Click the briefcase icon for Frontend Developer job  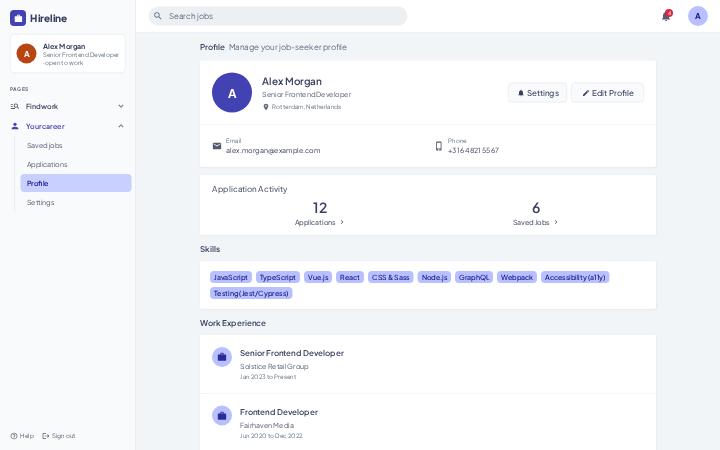(x=222, y=416)
